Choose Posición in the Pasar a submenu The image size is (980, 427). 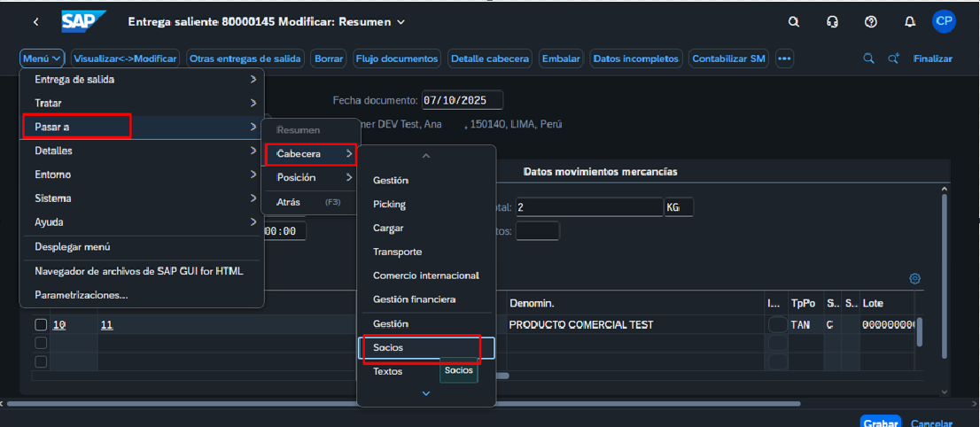(296, 177)
